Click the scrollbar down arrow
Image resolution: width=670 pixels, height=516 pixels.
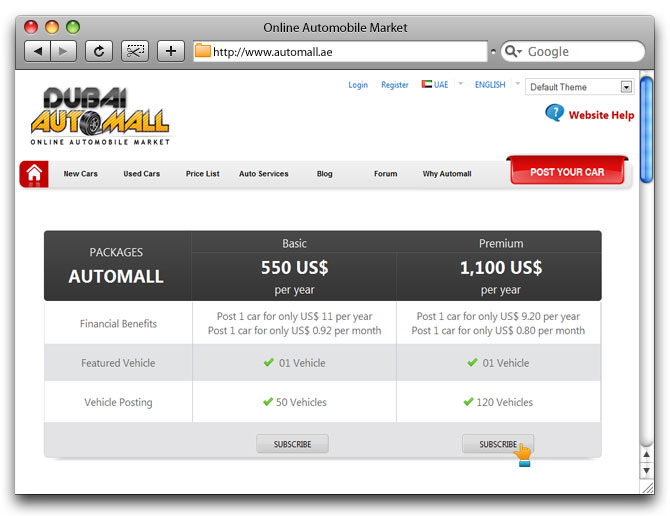click(x=646, y=470)
